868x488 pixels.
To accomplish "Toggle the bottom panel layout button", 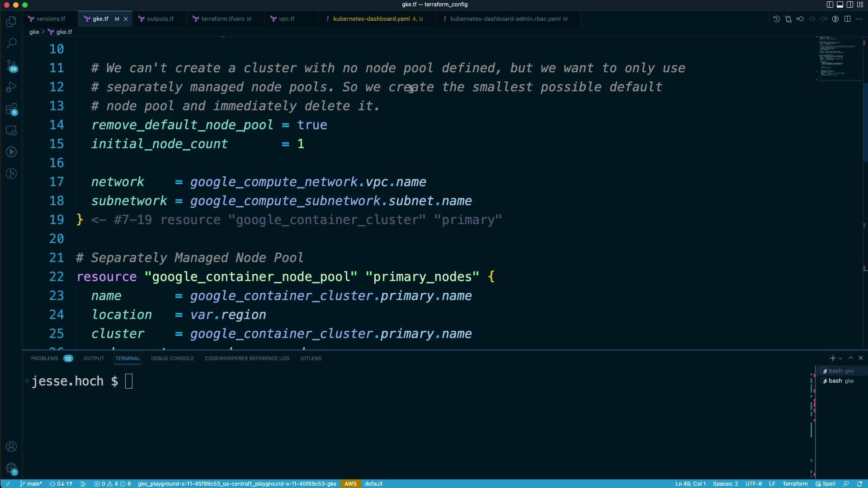I will tap(840, 5).
